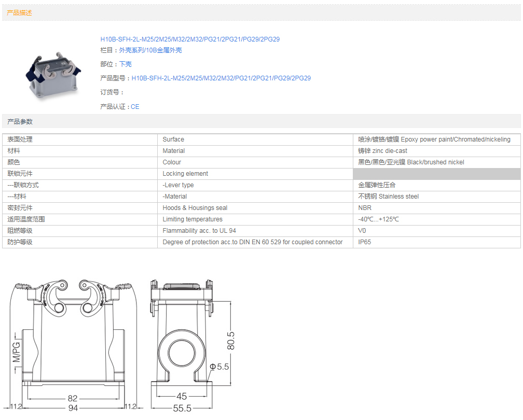Click the 'Limiting temperatures' table cell
This screenshot has width=523, height=420.
tap(192, 219)
